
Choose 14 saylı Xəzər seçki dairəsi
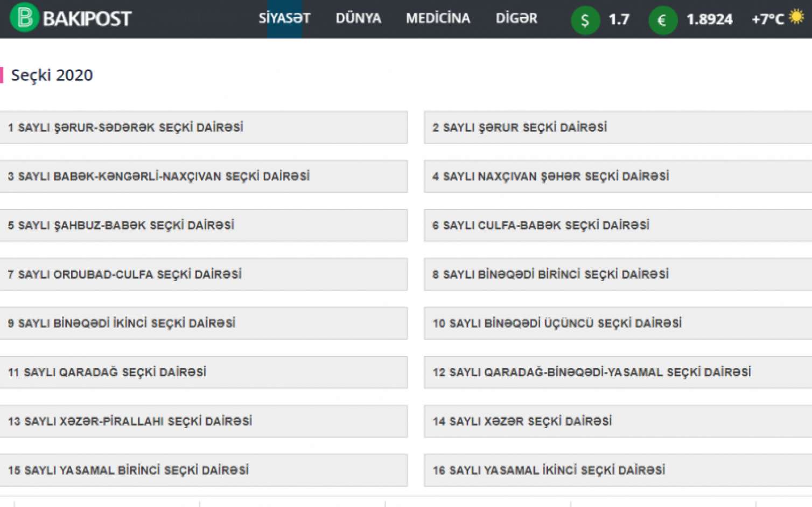618,421
